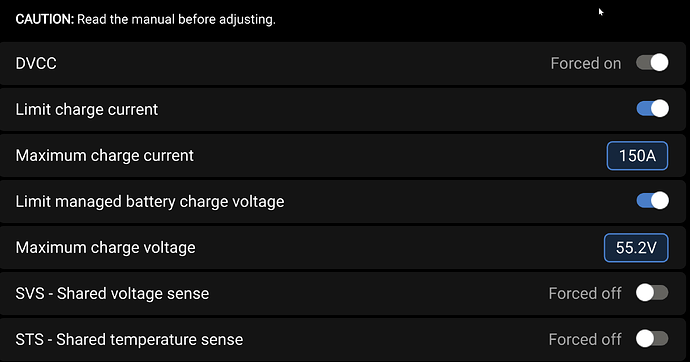Click the STS - Shared temperature sense label

(129, 340)
